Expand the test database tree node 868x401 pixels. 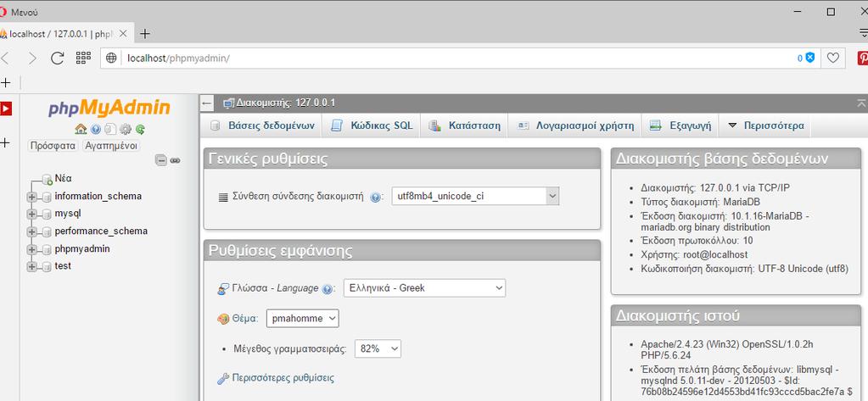click(x=31, y=266)
